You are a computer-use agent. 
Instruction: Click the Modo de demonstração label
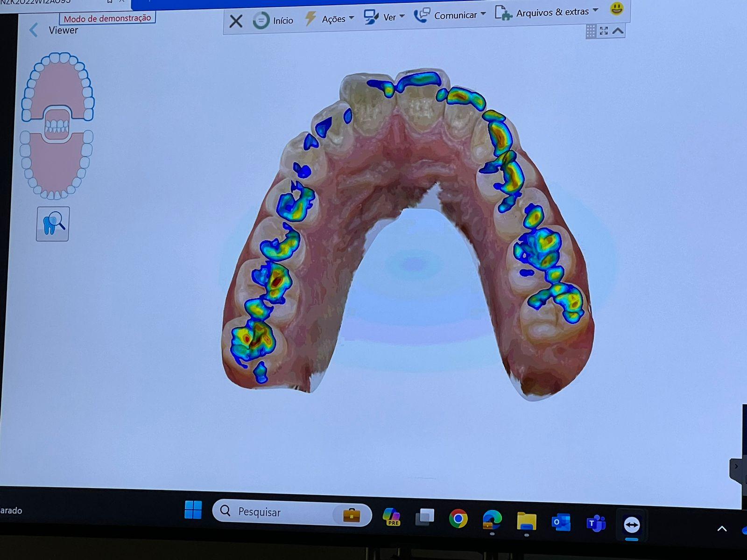[x=107, y=18]
